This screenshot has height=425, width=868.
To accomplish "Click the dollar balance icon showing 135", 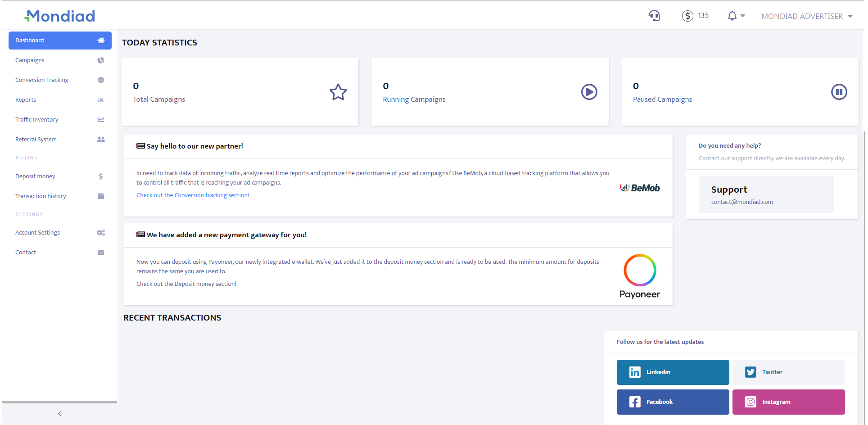I will [x=687, y=15].
